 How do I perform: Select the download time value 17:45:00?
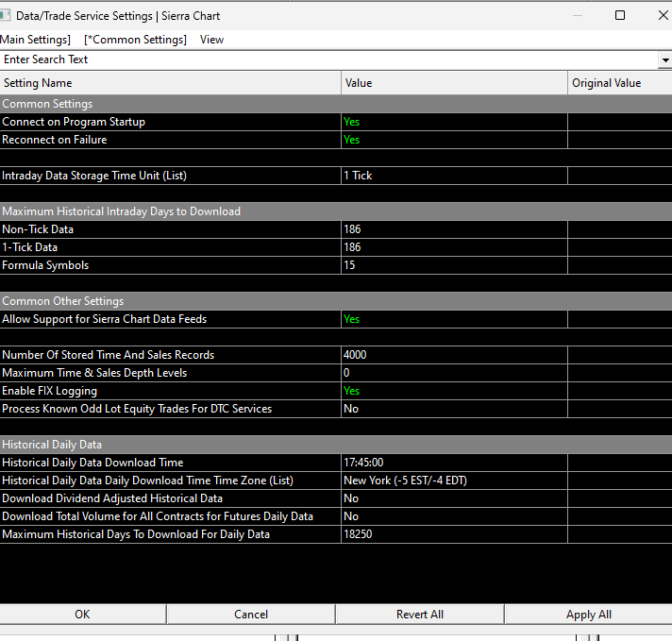[x=454, y=463]
